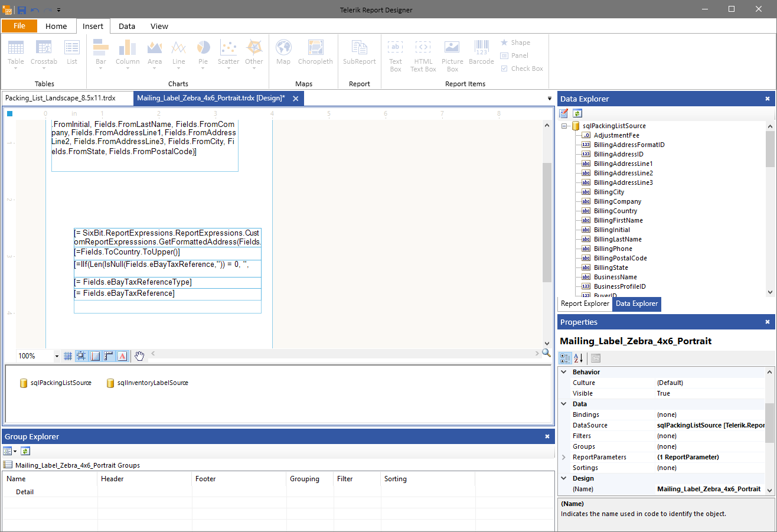
Task: Switch to the Home ribbon tab
Action: point(56,26)
